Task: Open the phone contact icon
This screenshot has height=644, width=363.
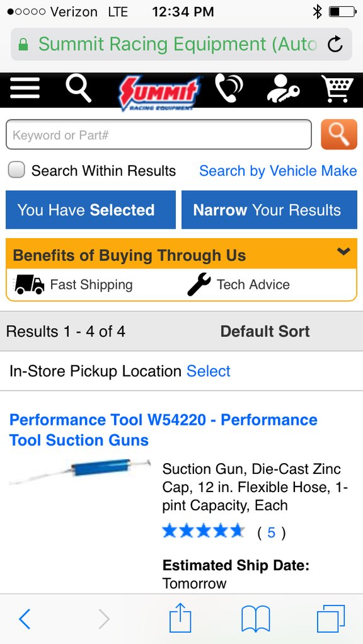Action: click(x=229, y=88)
